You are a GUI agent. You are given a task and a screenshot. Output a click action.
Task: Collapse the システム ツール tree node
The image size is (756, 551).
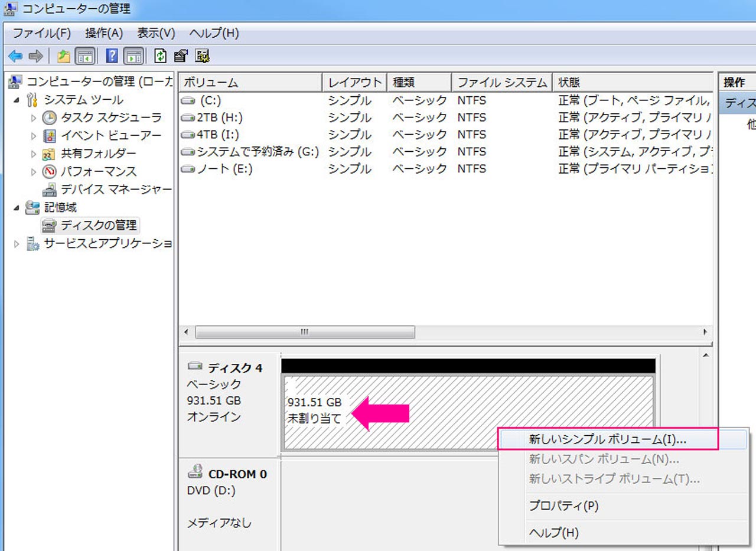point(16,100)
